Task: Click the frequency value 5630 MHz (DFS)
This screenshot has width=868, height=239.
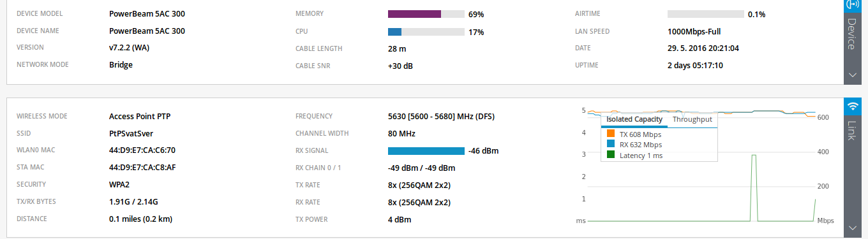Action: pos(441,117)
